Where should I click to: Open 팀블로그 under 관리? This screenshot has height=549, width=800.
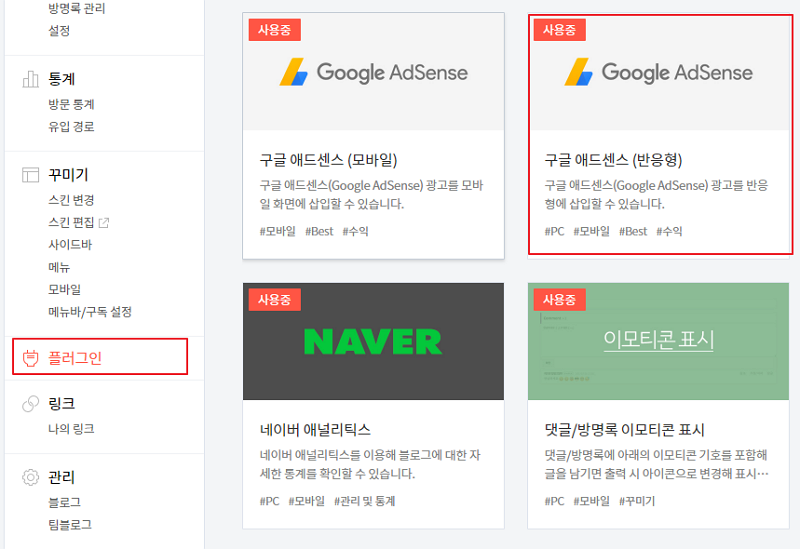70,525
